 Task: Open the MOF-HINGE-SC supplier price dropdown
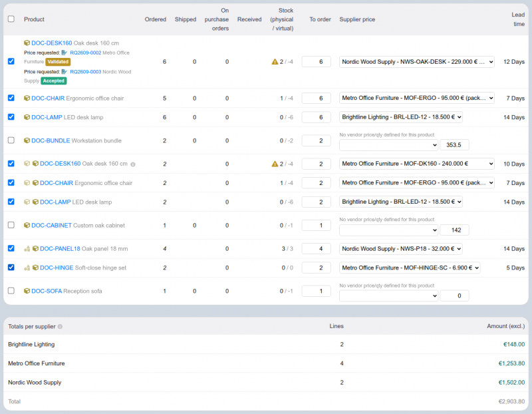(x=410, y=268)
